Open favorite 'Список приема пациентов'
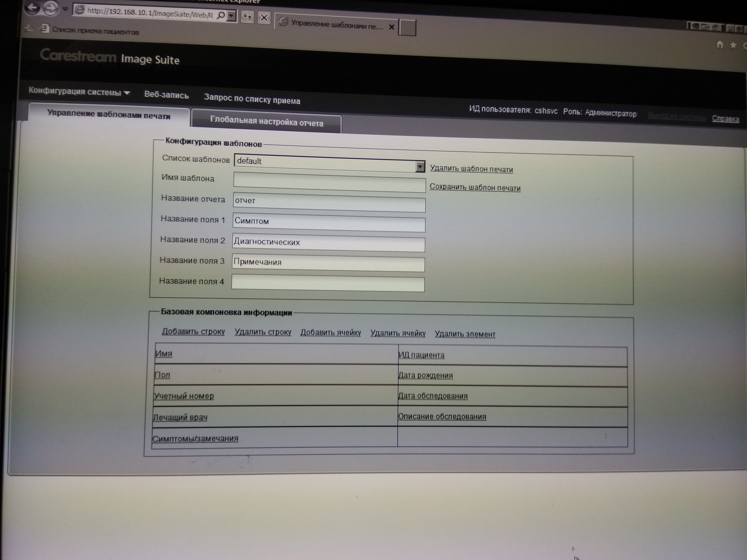The image size is (747, 560). tap(95, 31)
